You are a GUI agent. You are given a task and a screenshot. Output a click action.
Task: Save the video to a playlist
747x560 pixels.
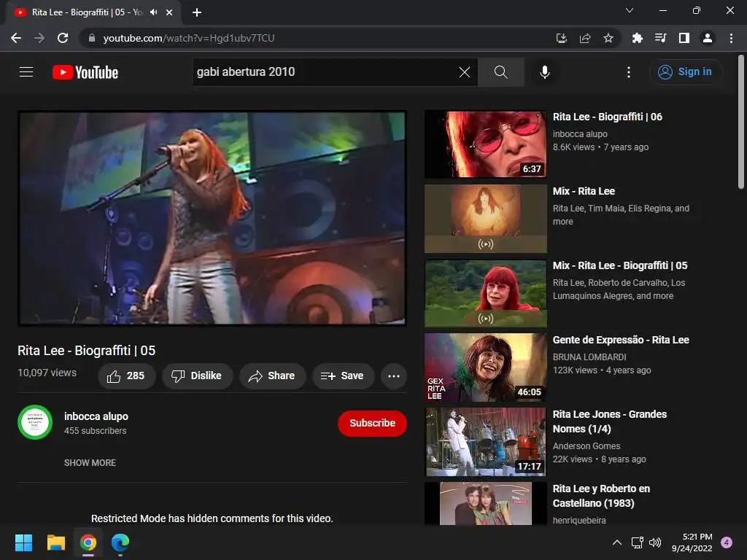[343, 376]
